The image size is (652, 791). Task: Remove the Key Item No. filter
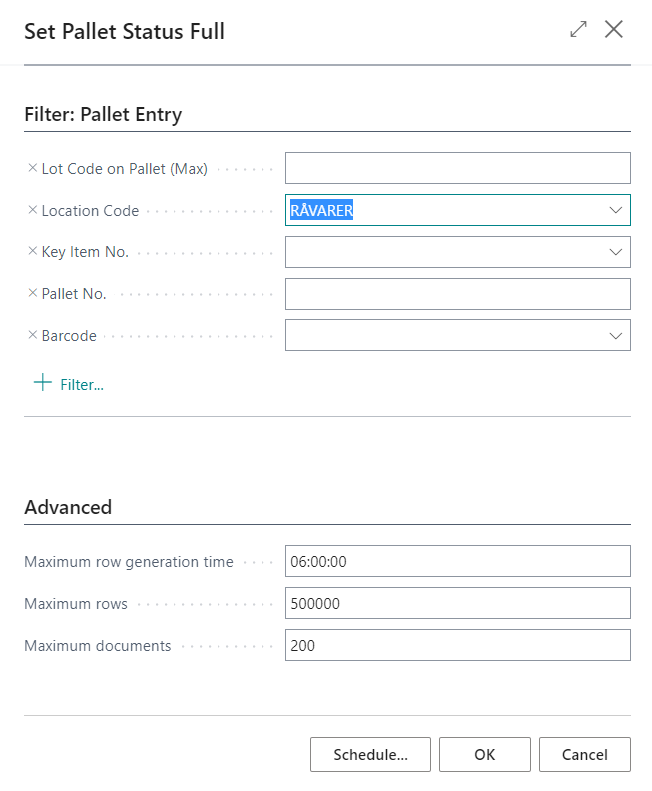tap(32, 252)
